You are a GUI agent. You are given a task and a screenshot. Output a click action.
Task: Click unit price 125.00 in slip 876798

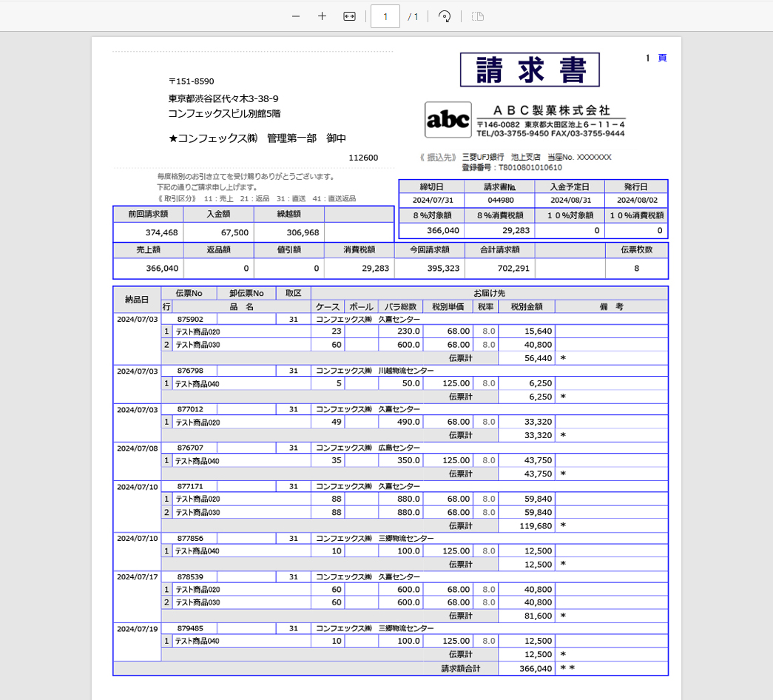click(x=456, y=383)
